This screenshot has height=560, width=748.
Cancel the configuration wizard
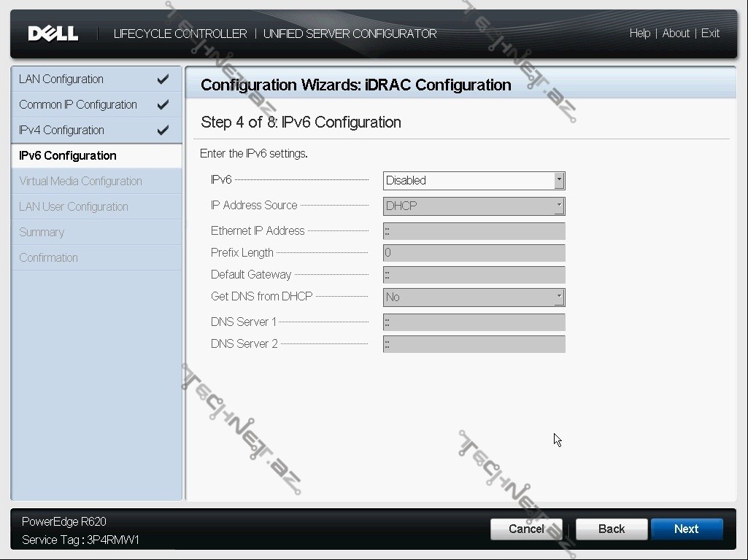click(526, 529)
